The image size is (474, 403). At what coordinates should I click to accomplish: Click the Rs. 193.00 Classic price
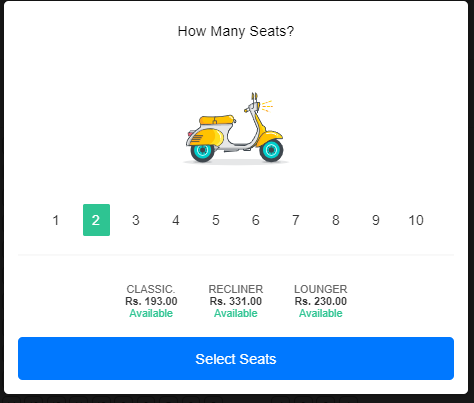click(x=151, y=301)
